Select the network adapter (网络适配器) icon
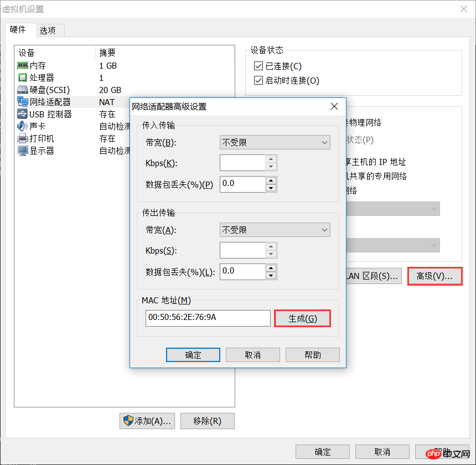 [23, 102]
